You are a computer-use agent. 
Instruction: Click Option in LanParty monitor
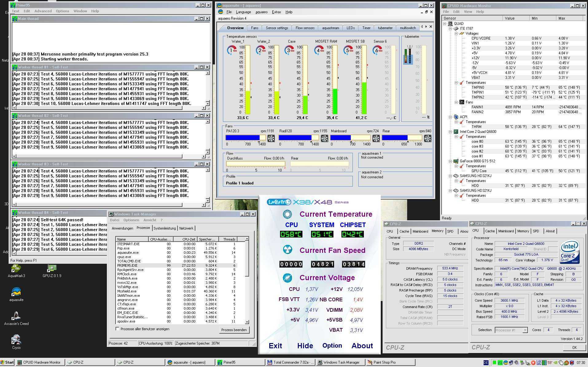coord(332,346)
